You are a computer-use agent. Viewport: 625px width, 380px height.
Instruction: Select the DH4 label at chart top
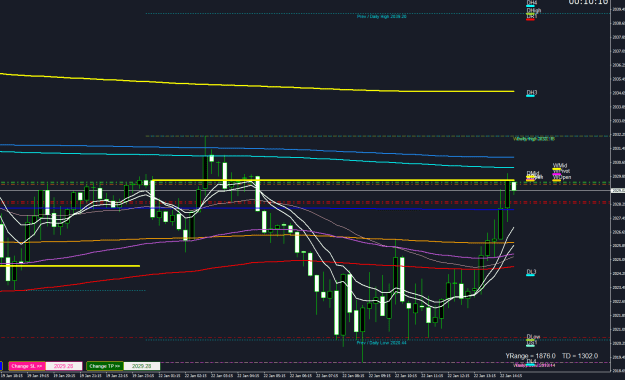coord(532,3)
